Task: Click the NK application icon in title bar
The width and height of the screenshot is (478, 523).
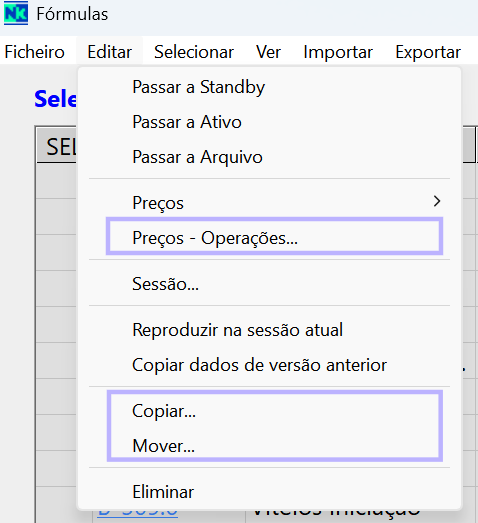Action: 16,14
